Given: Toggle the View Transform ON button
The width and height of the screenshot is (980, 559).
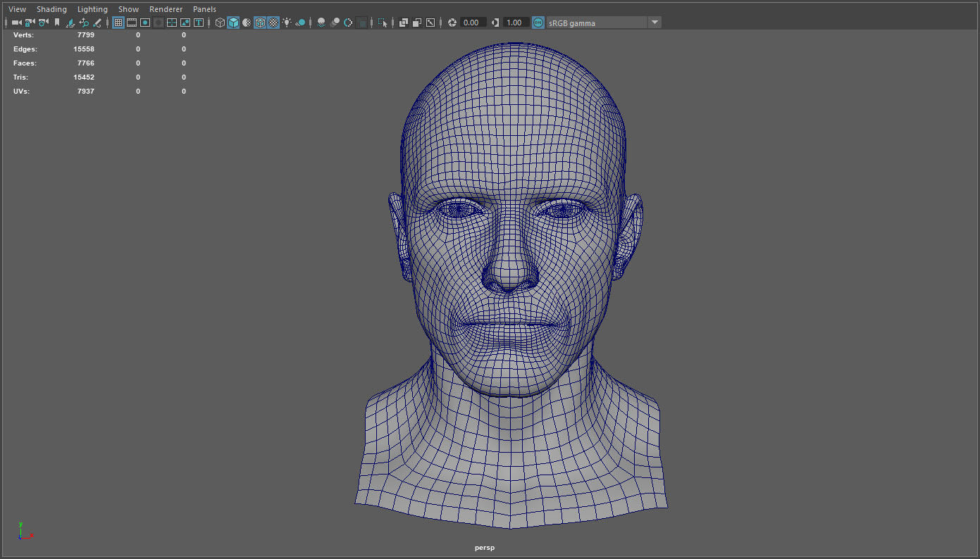Looking at the screenshot, I should coord(538,23).
